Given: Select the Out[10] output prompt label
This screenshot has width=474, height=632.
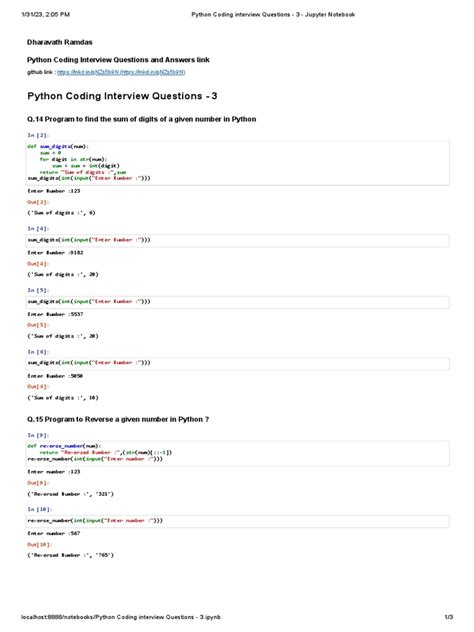Looking at the screenshot, I should pos(40,545).
